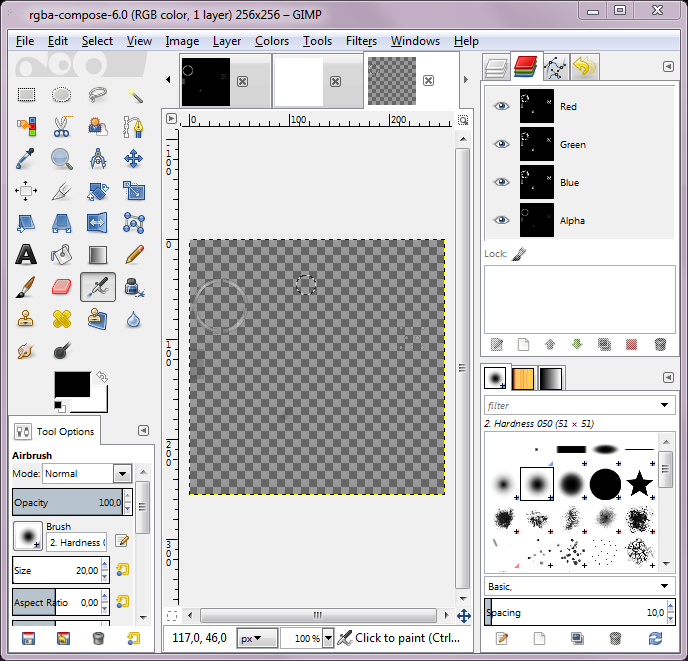
Task: Select the Pencil tool
Action: tap(133, 255)
